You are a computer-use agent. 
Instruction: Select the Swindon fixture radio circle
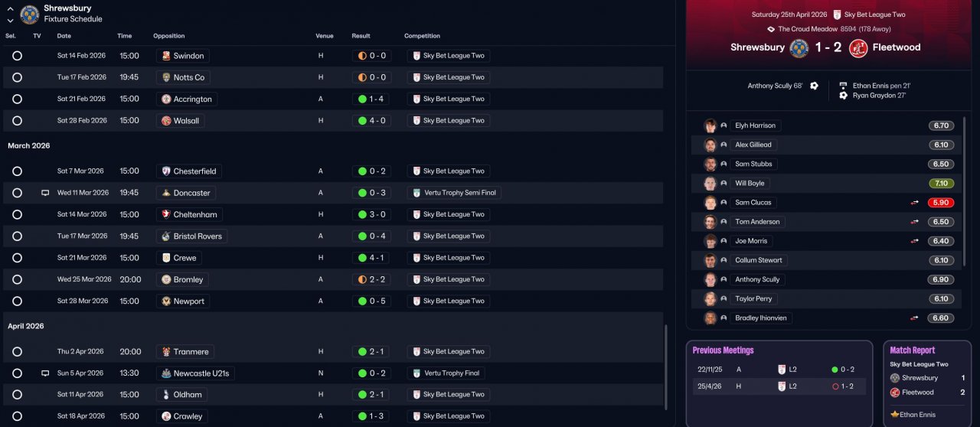[x=17, y=56]
